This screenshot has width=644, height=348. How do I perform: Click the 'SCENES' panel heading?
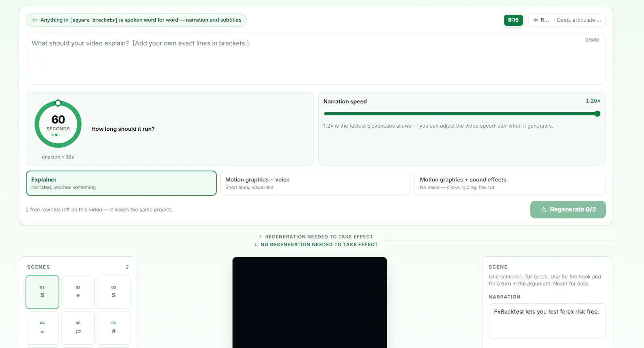click(x=38, y=267)
